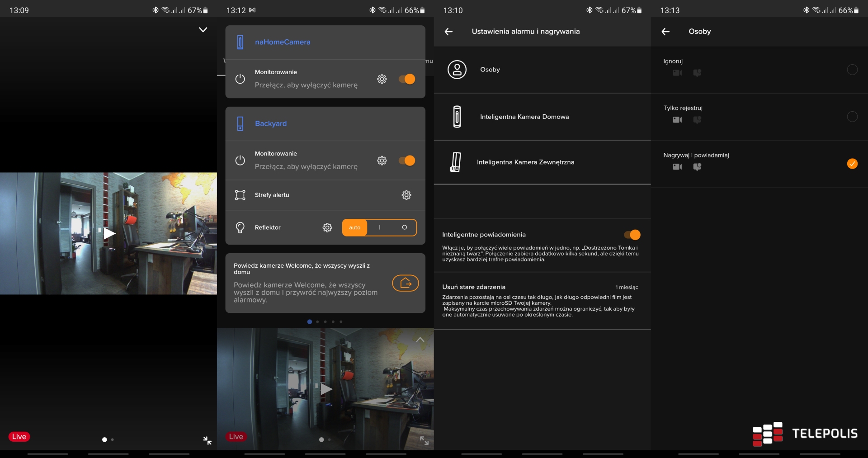
Task: Choose the Tylko rejestruj option
Action: pyautogui.click(x=852, y=117)
